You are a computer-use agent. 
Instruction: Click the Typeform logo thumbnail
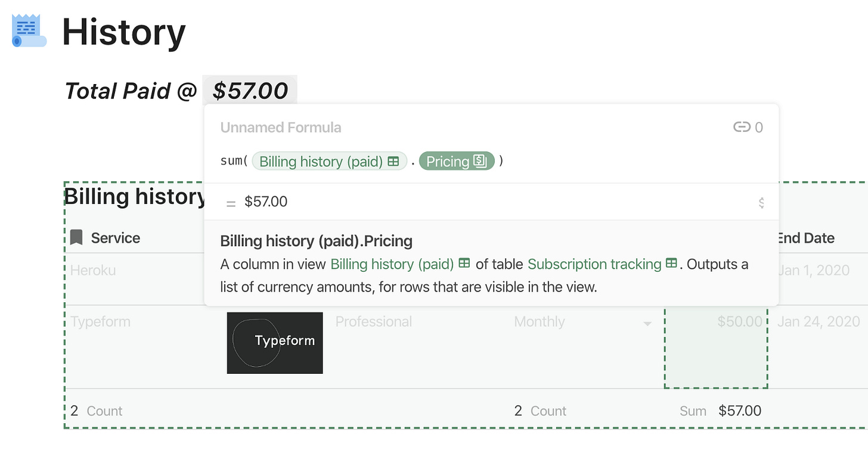(275, 343)
